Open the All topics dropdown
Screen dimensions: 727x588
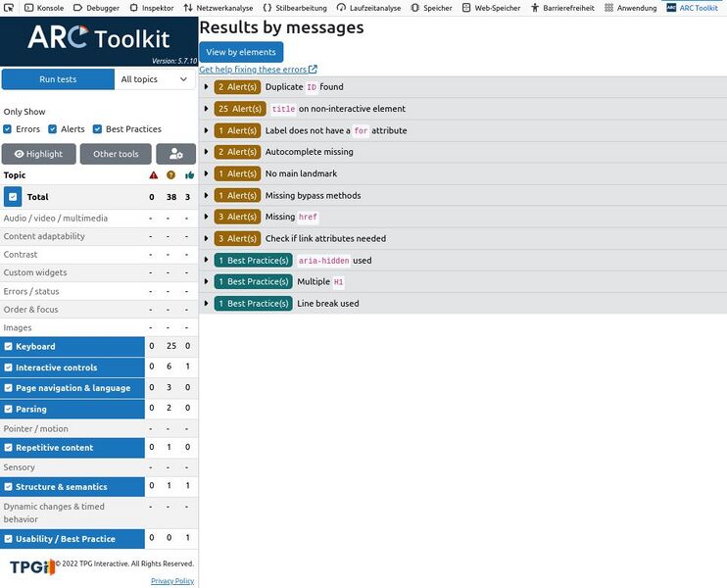click(x=155, y=79)
